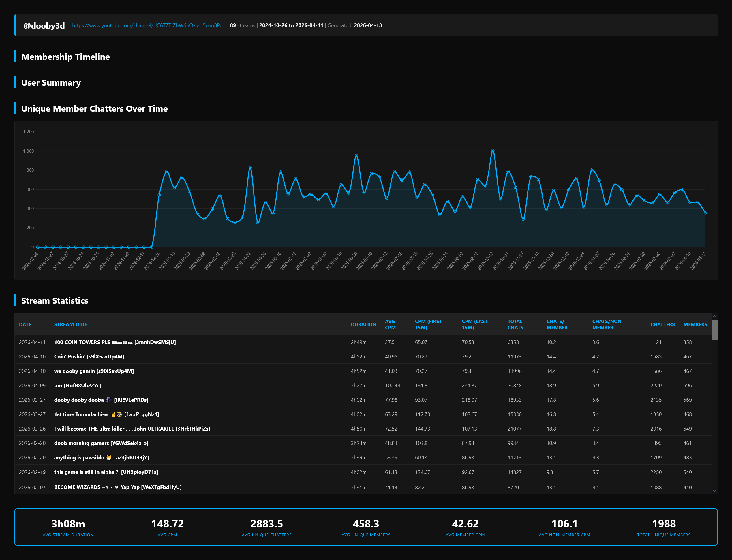Expand the Membership Timeline section
The image size is (732, 560).
pyautogui.click(x=65, y=57)
